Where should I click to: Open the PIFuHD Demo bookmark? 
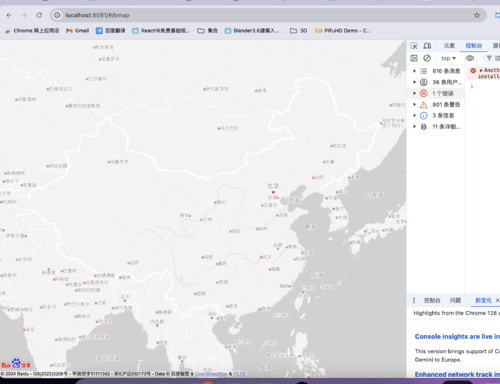343,31
